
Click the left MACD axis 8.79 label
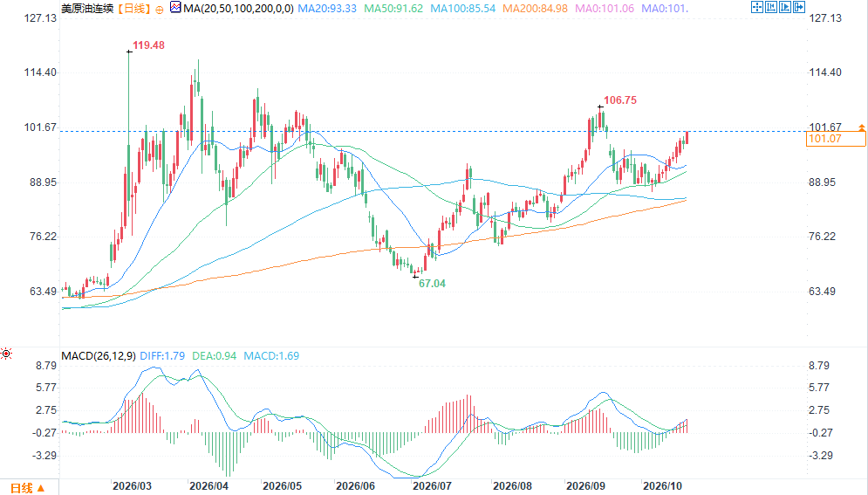pos(46,366)
